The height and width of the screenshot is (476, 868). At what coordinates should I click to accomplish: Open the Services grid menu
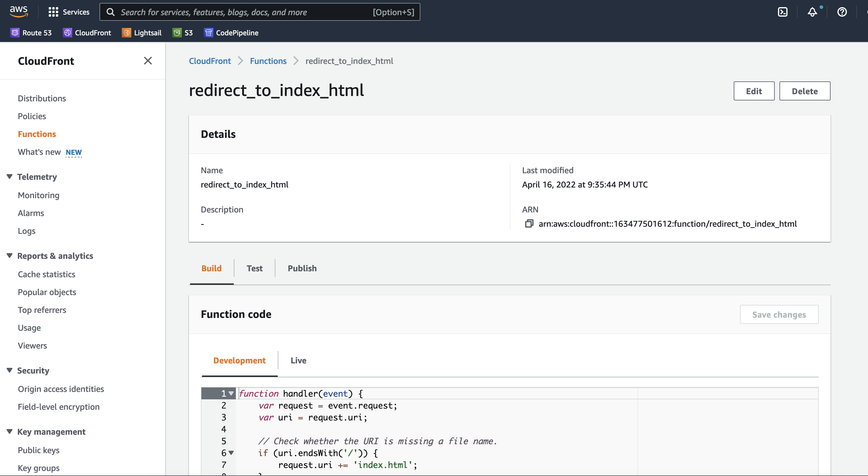click(53, 12)
